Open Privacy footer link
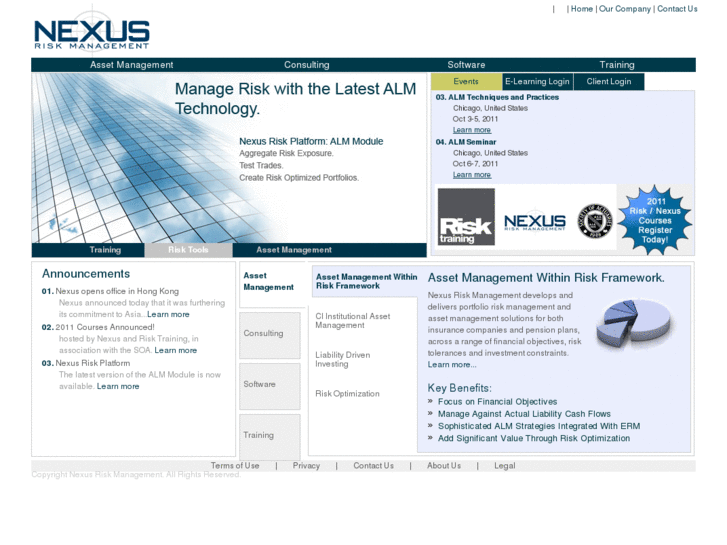The image size is (727, 545). pyautogui.click(x=306, y=466)
